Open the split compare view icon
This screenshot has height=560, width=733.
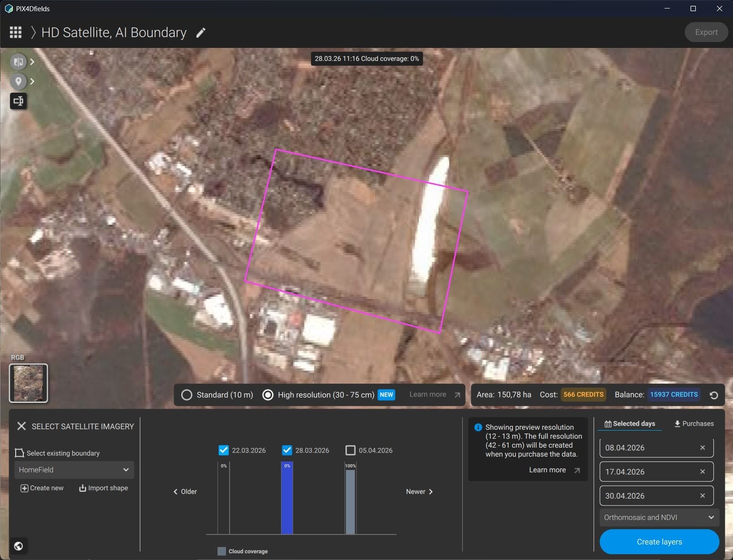click(x=18, y=62)
